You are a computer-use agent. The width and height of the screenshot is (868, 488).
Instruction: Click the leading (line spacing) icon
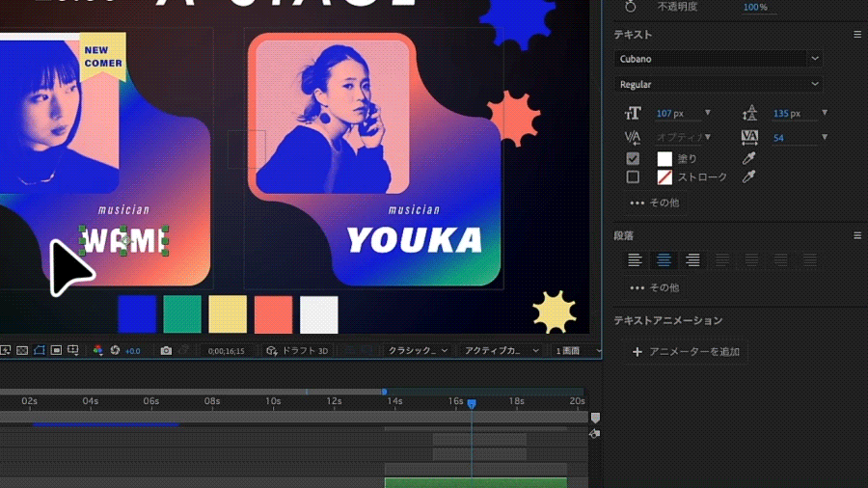click(749, 114)
